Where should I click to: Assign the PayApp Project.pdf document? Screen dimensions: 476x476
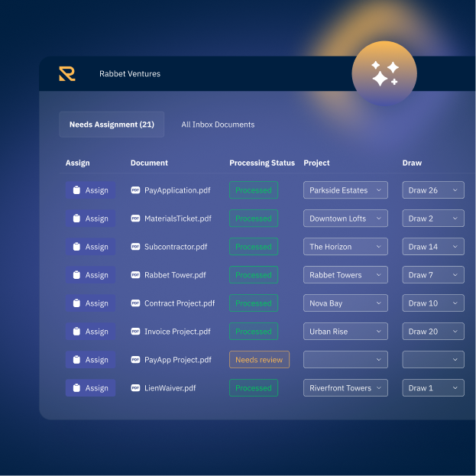[90, 359]
